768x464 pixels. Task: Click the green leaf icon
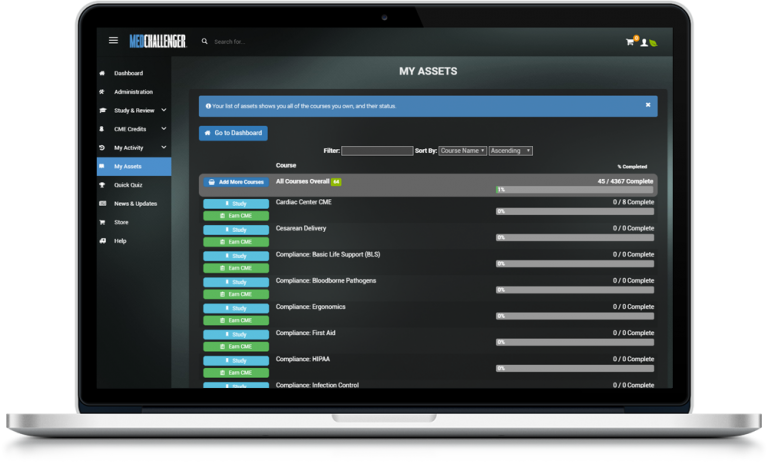tap(653, 43)
